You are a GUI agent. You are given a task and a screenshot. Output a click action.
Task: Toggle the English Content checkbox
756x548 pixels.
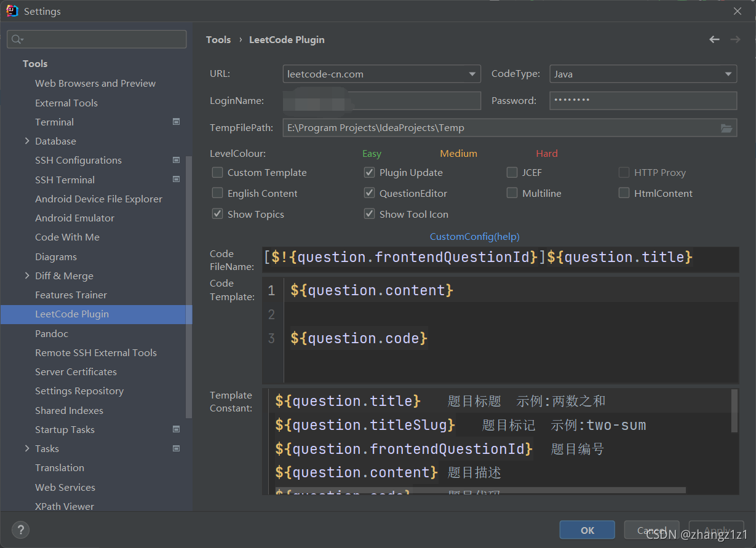(x=217, y=193)
